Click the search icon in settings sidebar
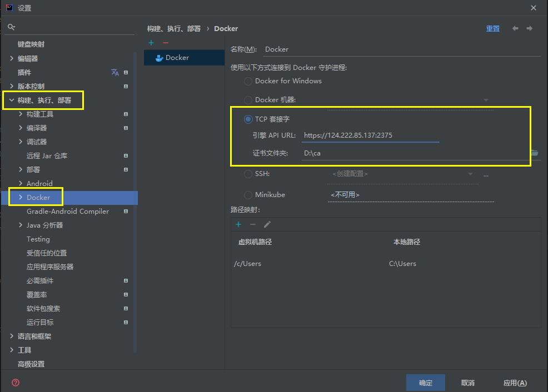Image resolution: width=548 pixels, height=392 pixels. point(11,27)
